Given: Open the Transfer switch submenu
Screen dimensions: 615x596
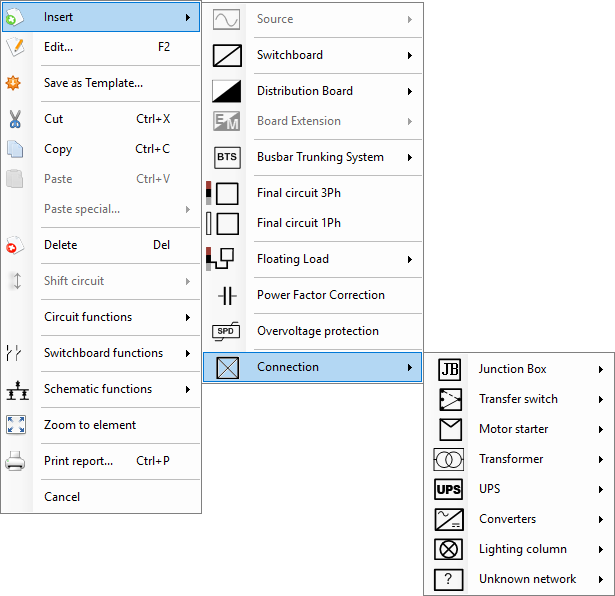Looking at the screenshot, I should pyautogui.click(x=519, y=399).
